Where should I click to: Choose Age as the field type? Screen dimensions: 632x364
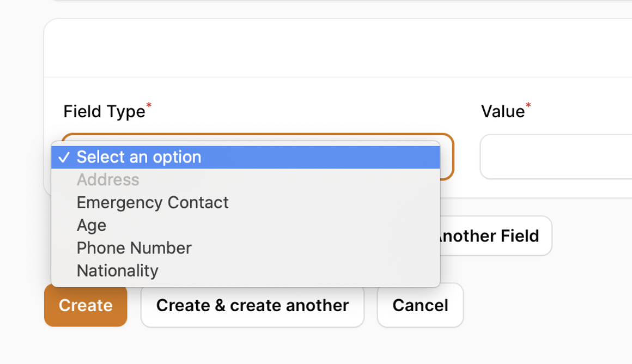coord(92,226)
